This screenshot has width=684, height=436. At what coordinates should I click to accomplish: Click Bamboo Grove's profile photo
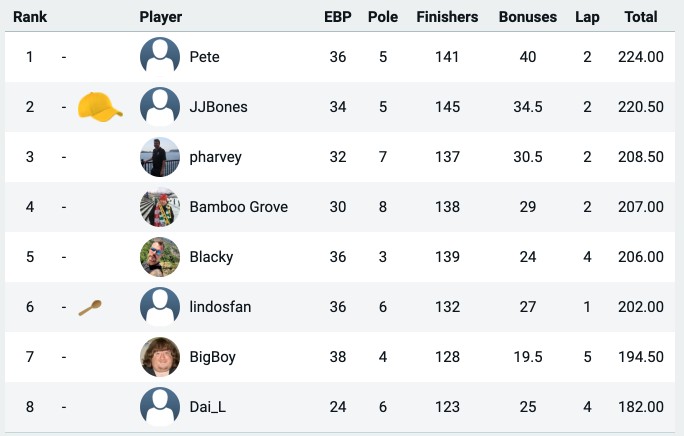(x=160, y=207)
